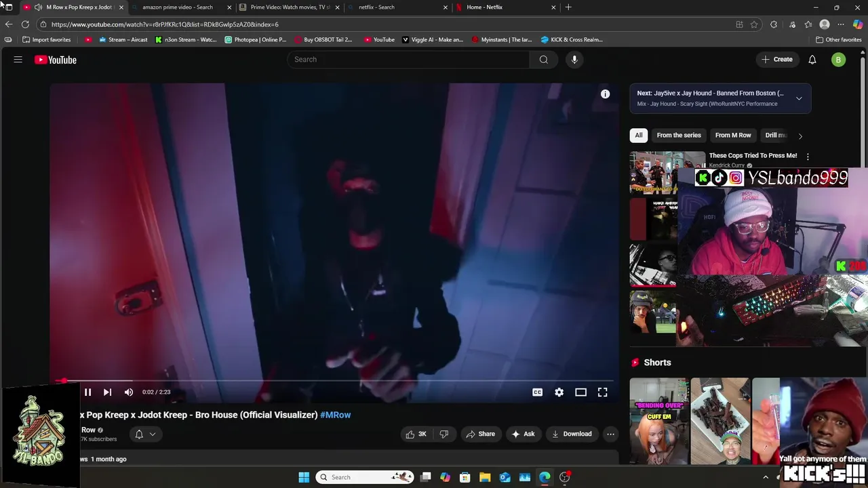
Task: Open Import favorites bookmark
Action: point(47,39)
